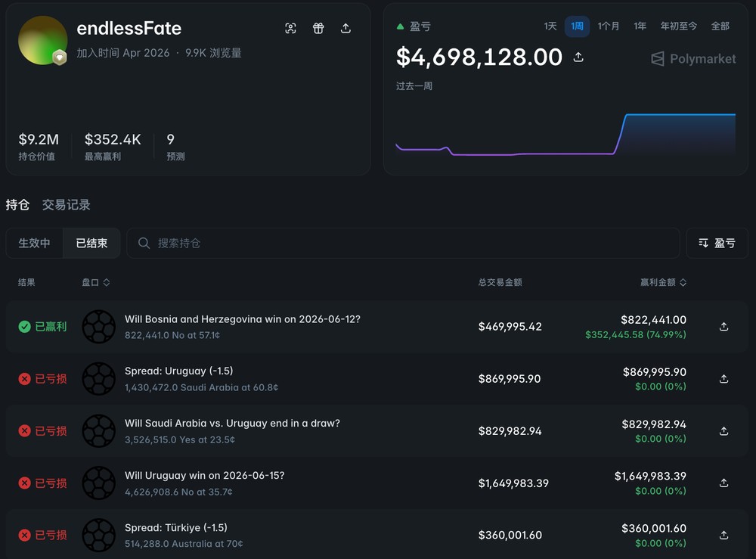Select the 1天 time range
The image size is (756, 559).
(x=550, y=26)
